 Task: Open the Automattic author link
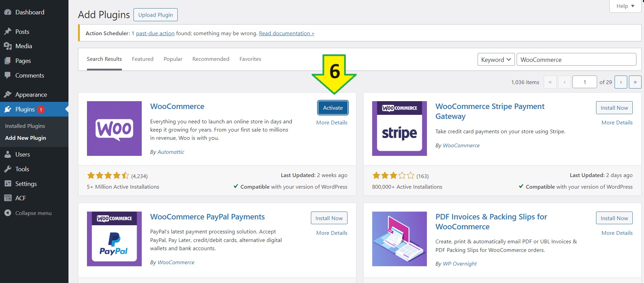171,152
